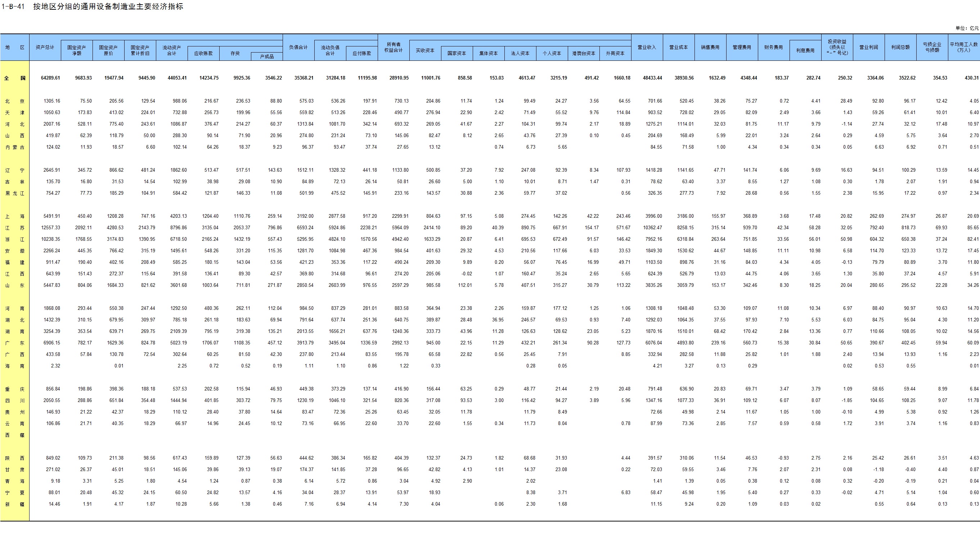This screenshot has height=533, width=980.
Task: Click the 港澳台资本 column header
Action: 583,53
